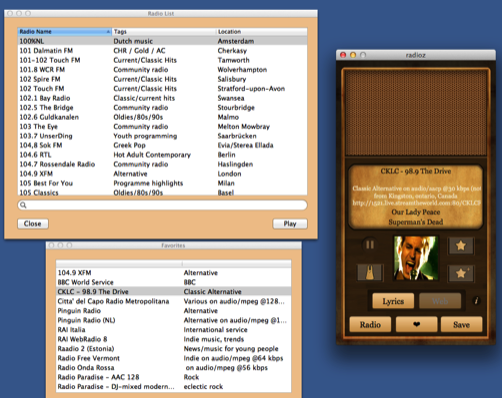Viewport: 502px width, 398px height.
Task: Select 103 The Eye station
Action: 162,127
